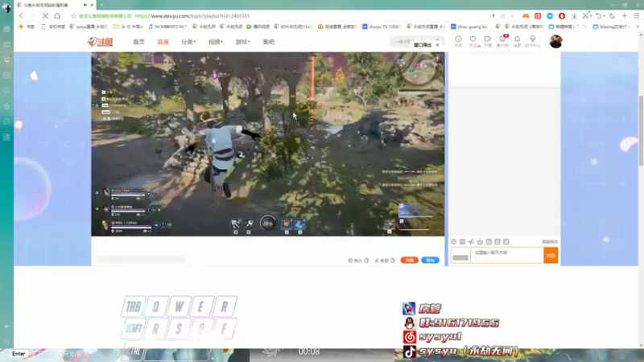
Task: Toggle 屏蔽特效 in the chat panel
Action: tap(550, 242)
